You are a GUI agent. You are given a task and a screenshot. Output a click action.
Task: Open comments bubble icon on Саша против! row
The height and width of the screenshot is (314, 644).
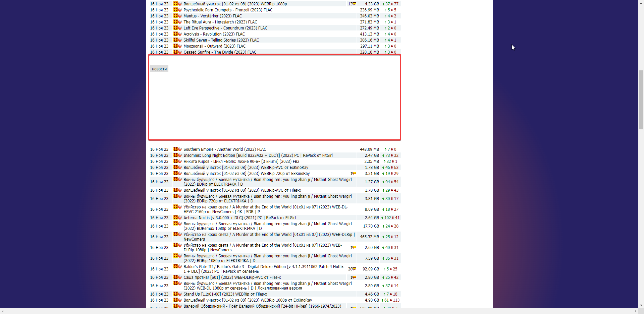click(354, 277)
